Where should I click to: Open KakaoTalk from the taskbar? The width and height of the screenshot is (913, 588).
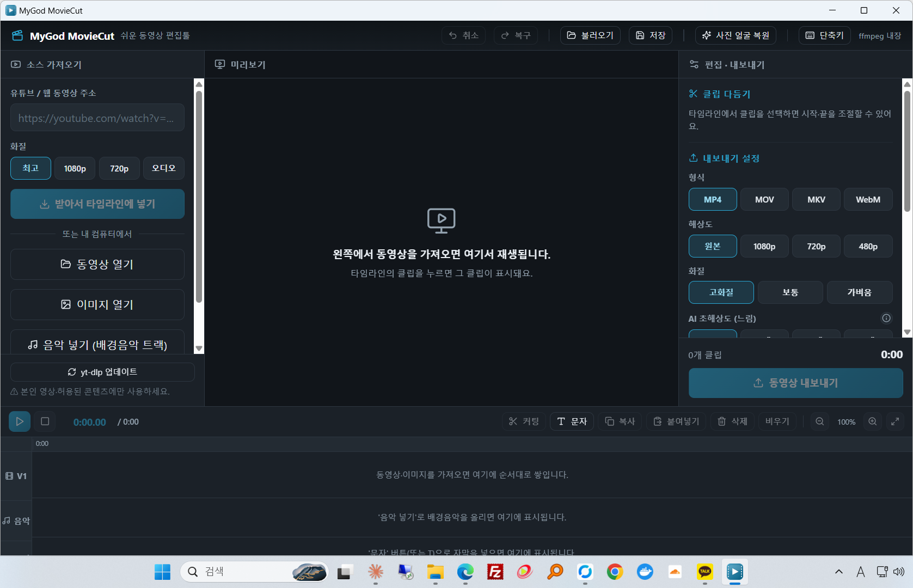coord(704,572)
